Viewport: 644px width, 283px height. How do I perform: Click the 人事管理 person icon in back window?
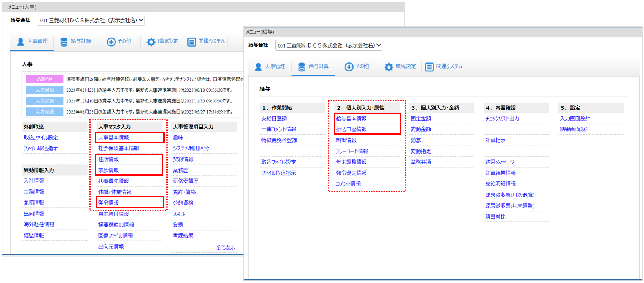pyautogui.click(x=21, y=42)
